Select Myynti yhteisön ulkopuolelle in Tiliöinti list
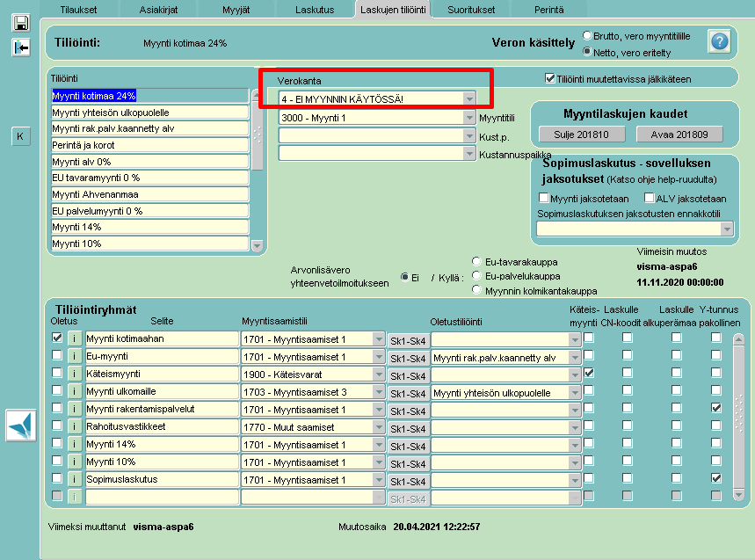This screenshot has width=755, height=560. [149, 113]
